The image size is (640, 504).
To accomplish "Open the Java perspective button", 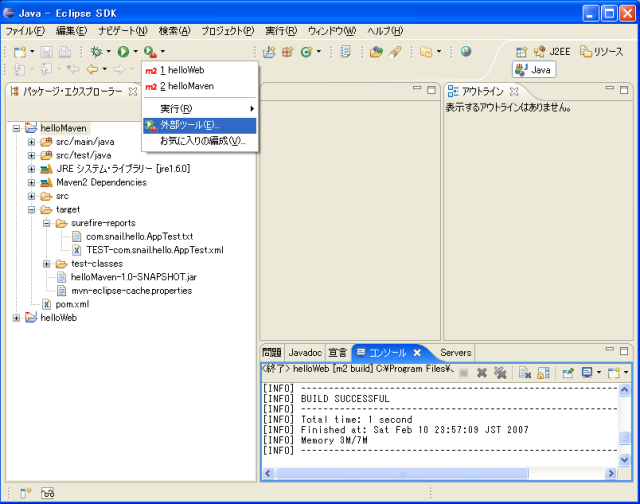I will click(x=532, y=69).
